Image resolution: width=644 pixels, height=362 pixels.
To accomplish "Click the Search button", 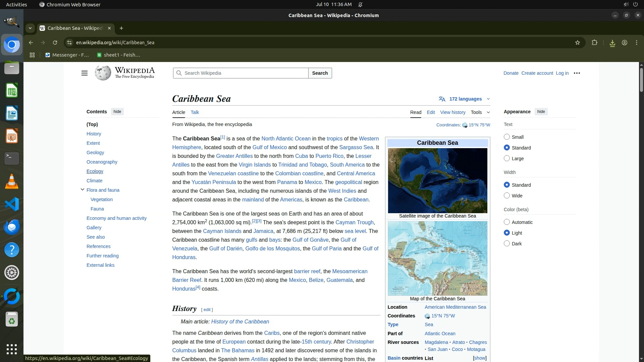I will click(320, 73).
